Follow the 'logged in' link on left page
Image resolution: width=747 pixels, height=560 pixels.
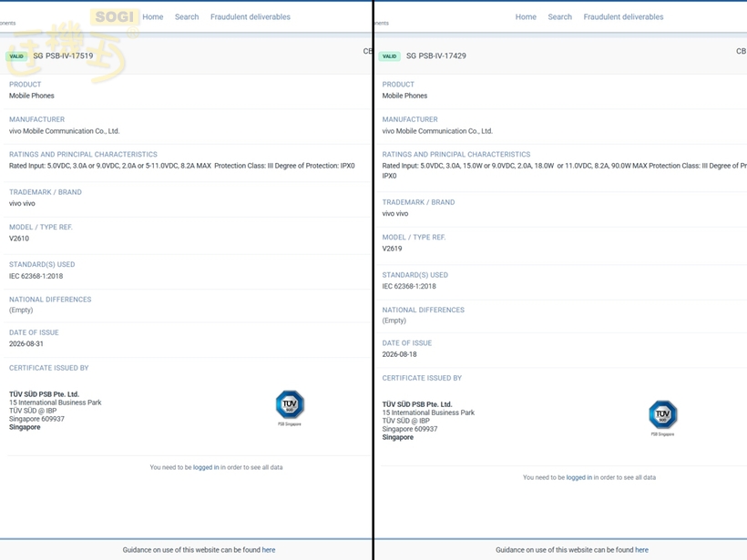tap(206, 467)
